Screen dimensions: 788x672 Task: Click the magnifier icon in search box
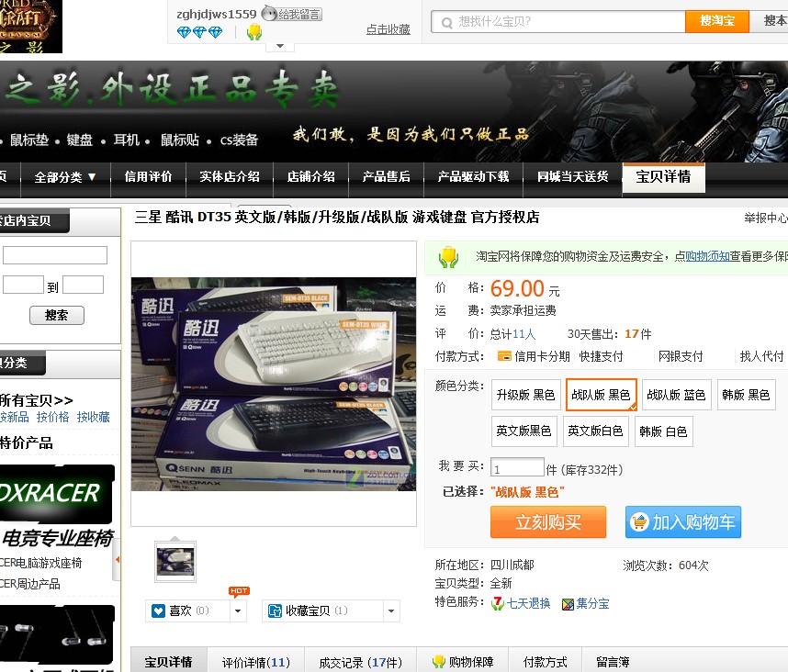446,23
